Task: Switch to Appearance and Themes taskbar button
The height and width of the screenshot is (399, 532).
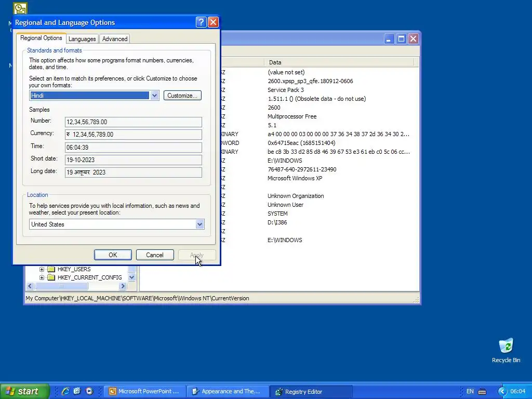Action: click(228, 391)
